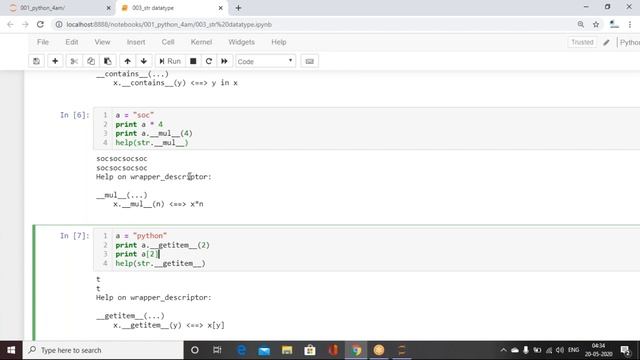640x360 pixels.
Task: Open the Windows Start menu
Action: click(11, 350)
